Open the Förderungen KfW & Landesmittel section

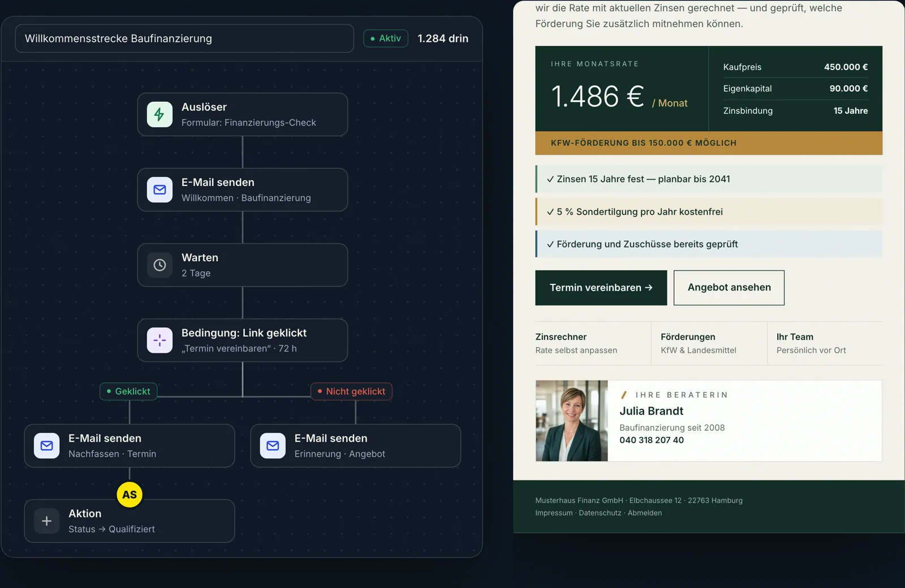pos(709,343)
